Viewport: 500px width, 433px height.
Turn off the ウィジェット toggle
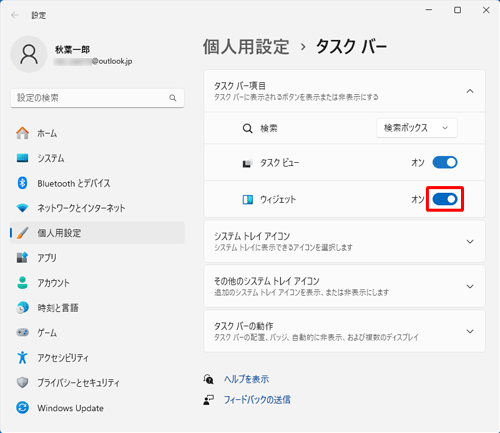[445, 199]
